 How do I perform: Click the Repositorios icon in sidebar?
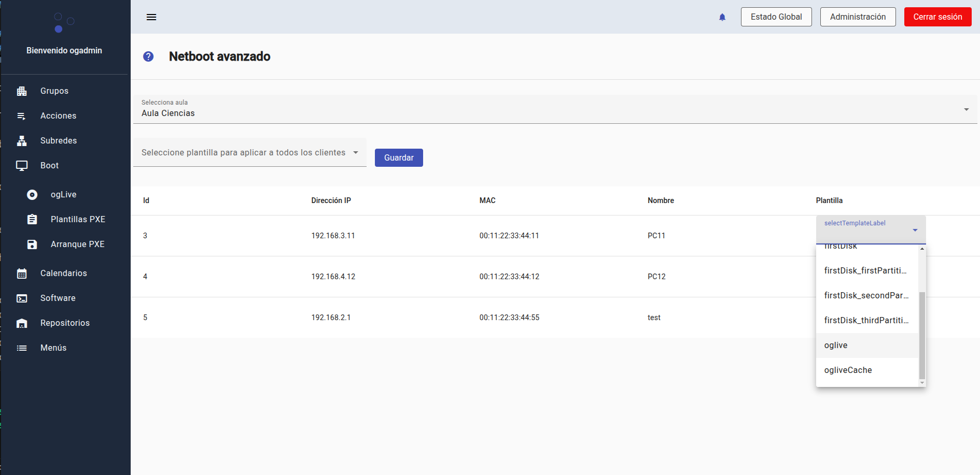22,323
